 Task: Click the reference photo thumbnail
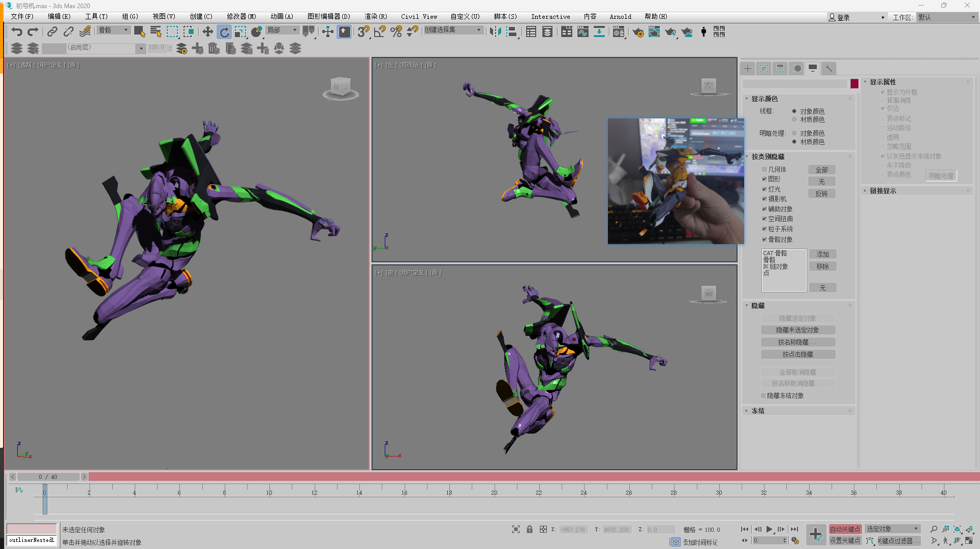click(x=676, y=181)
